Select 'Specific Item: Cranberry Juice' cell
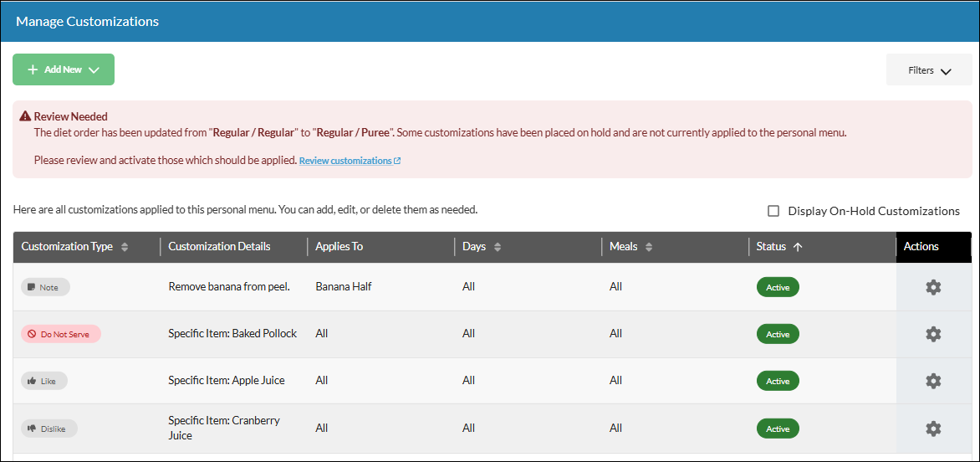 click(224, 429)
